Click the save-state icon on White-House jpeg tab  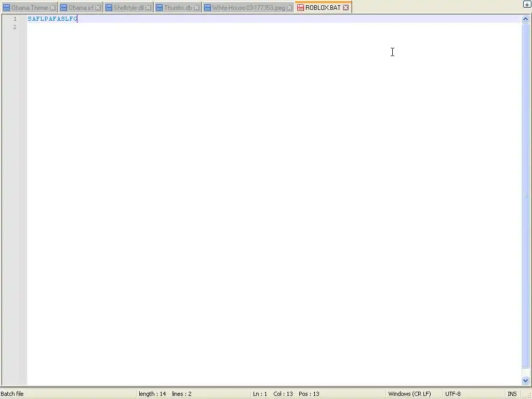[x=208, y=7]
